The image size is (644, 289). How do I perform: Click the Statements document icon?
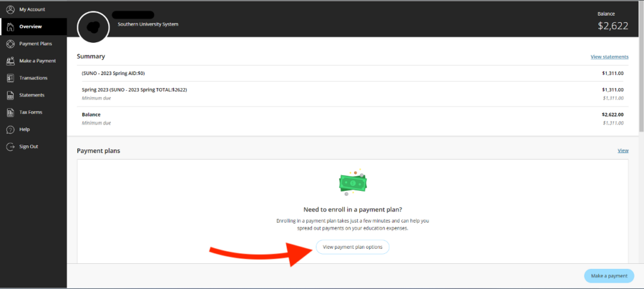(11, 95)
